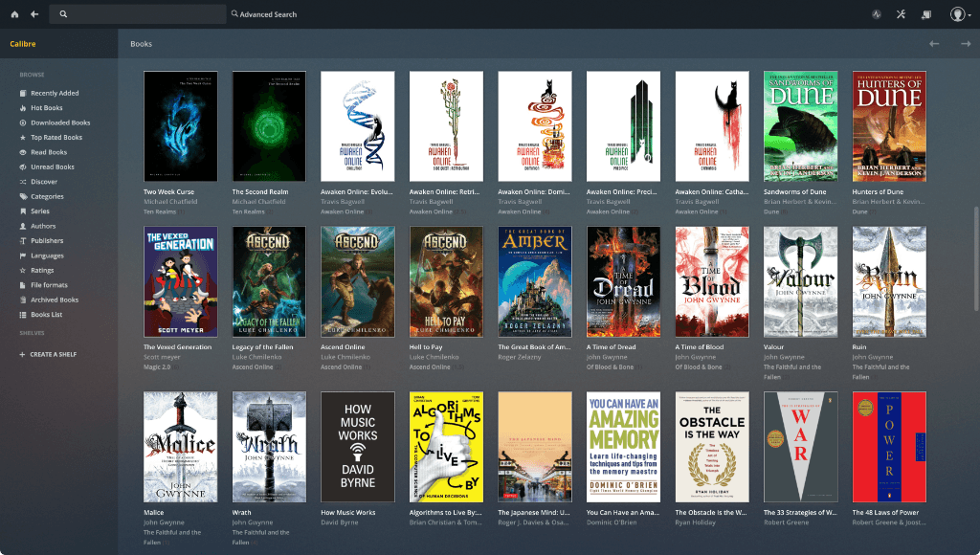Viewport: 980px width, 555px height.
Task: Open Advanced Search
Action: click(263, 14)
